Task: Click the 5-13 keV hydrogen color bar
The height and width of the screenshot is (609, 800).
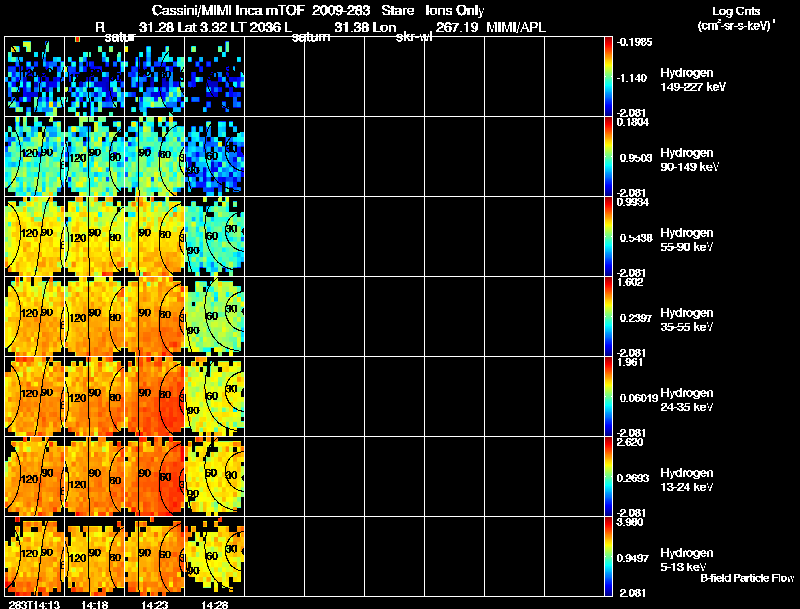Action: click(609, 557)
